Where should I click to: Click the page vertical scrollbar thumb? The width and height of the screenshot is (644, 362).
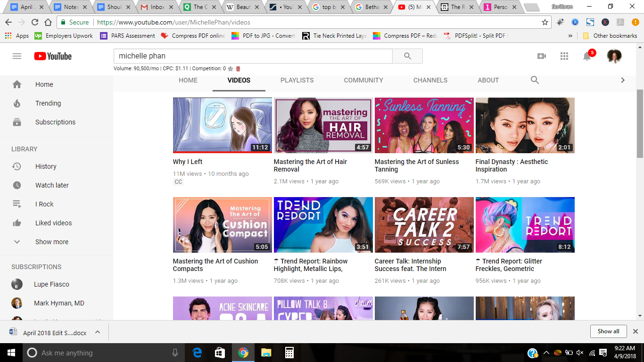[x=640, y=123]
